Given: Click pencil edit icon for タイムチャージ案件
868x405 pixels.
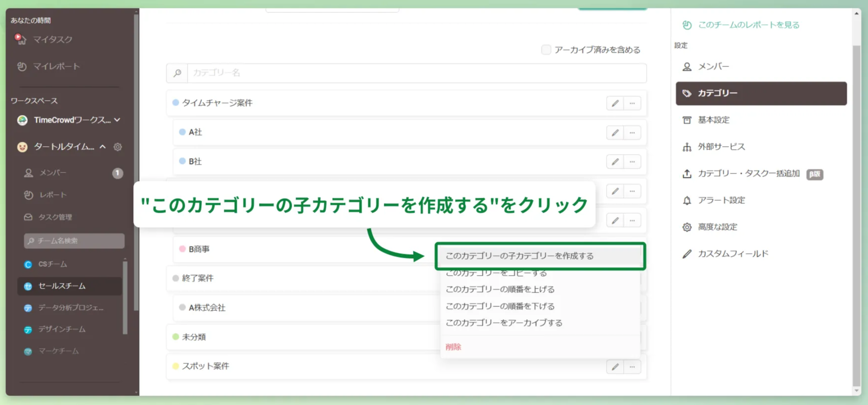Looking at the screenshot, I should point(614,103).
